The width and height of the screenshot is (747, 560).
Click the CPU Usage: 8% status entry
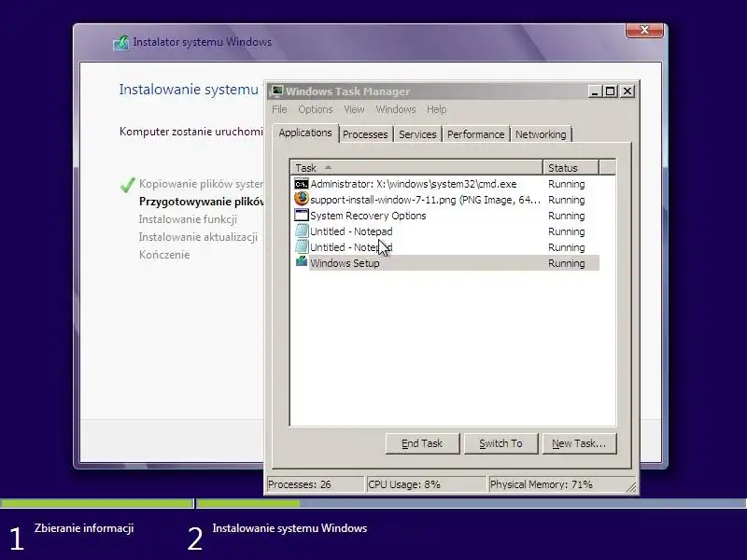point(426,484)
